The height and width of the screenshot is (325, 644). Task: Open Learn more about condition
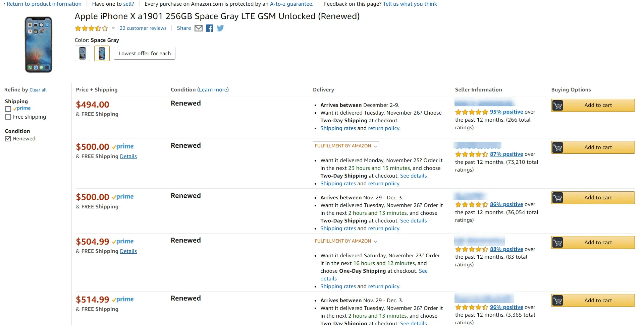pos(213,90)
